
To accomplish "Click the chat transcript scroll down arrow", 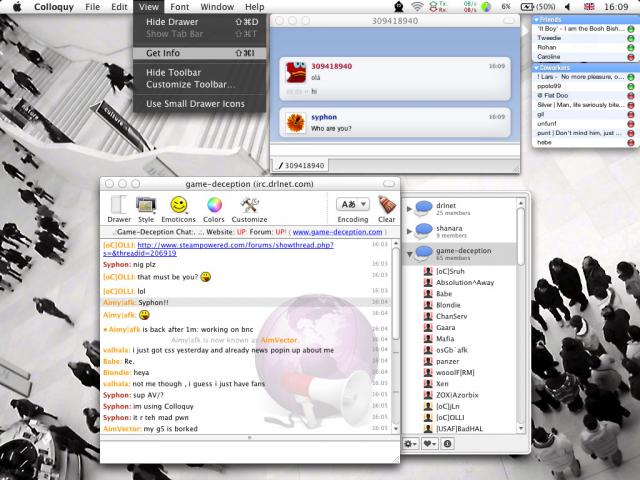I will pos(395,429).
